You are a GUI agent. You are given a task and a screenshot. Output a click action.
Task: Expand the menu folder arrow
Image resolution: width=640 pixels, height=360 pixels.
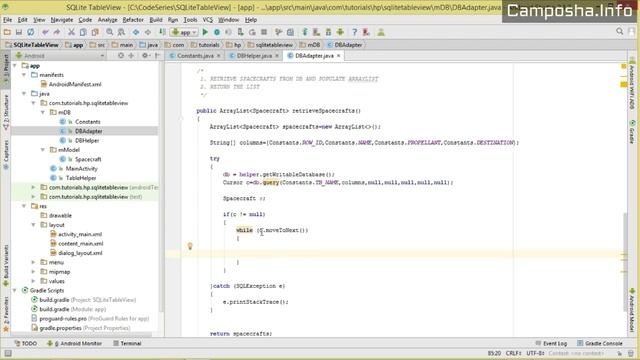coord(33,262)
